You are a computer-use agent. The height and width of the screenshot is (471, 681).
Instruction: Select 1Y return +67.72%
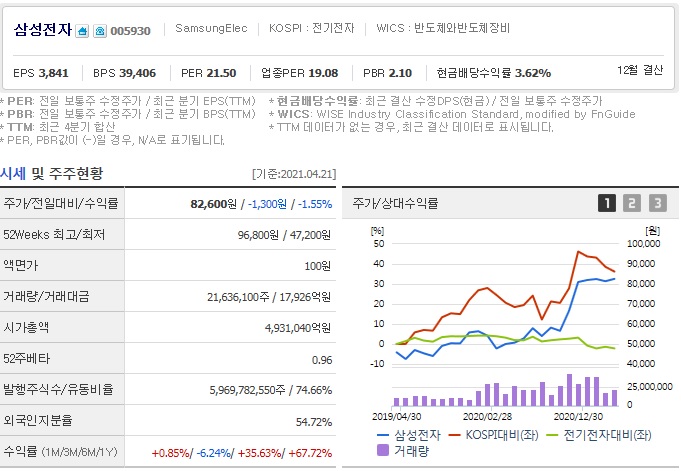point(310,453)
